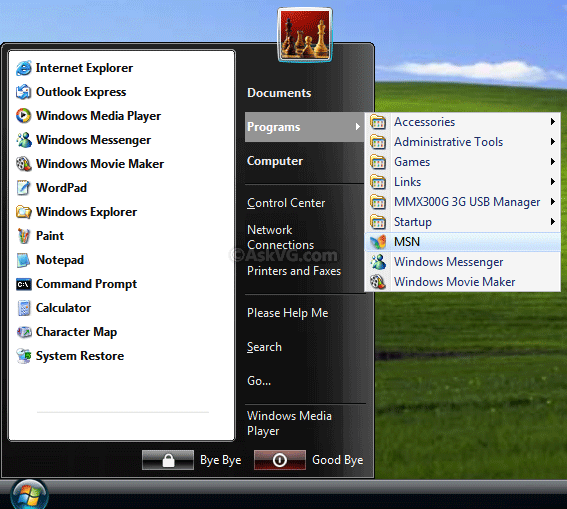The width and height of the screenshot is (567, 509).
Task: Click Windows Messenger icon in left pinned list
Action: 24,140
